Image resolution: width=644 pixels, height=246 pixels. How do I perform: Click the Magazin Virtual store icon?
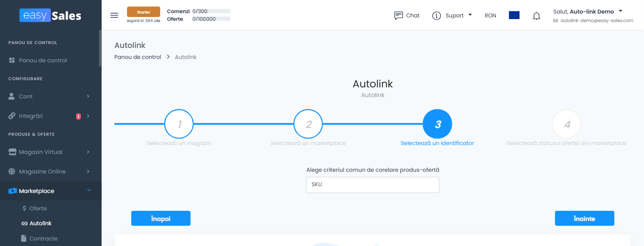coord(12,152)
